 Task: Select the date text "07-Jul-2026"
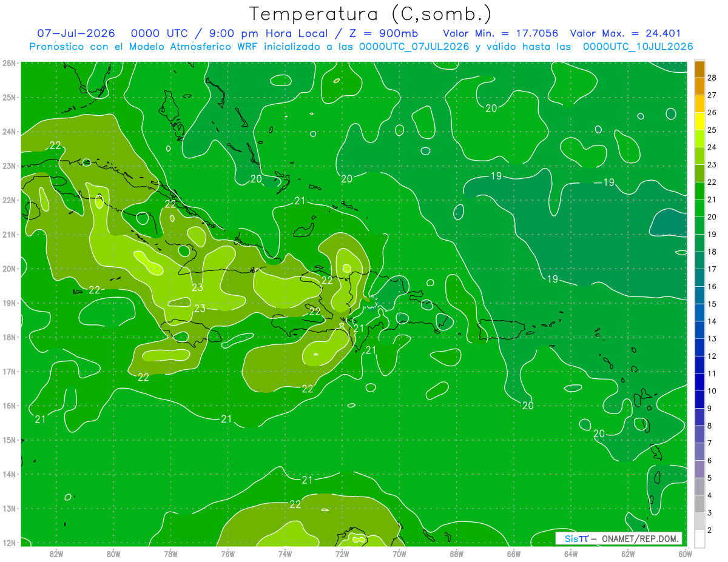point(76,33)
